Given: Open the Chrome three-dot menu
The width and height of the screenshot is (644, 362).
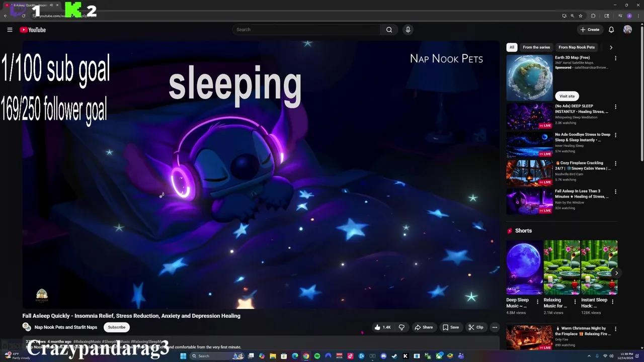Looking at the screenshot, I should (x=638, y=16).
